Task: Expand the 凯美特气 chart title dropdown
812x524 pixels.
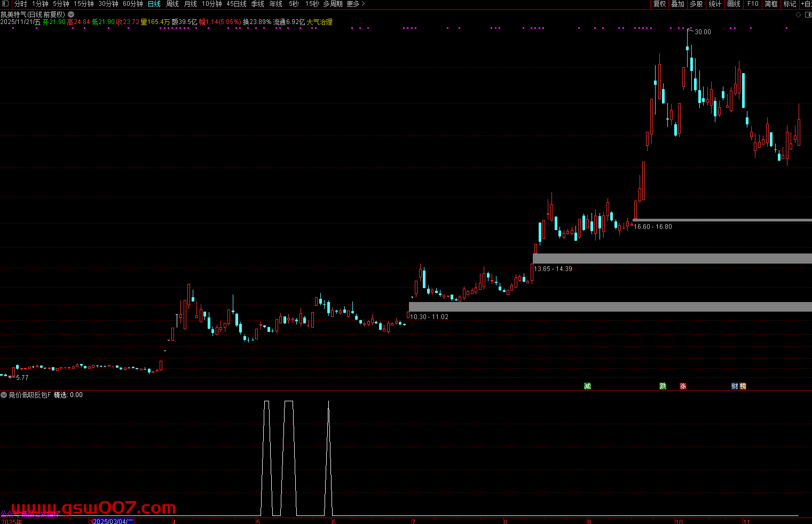Action: point(71,14)
